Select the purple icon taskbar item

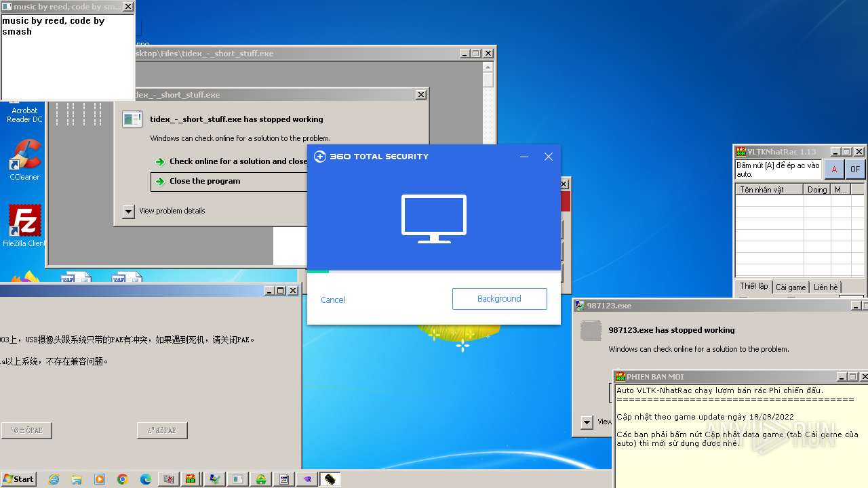[x=307, y=479]
